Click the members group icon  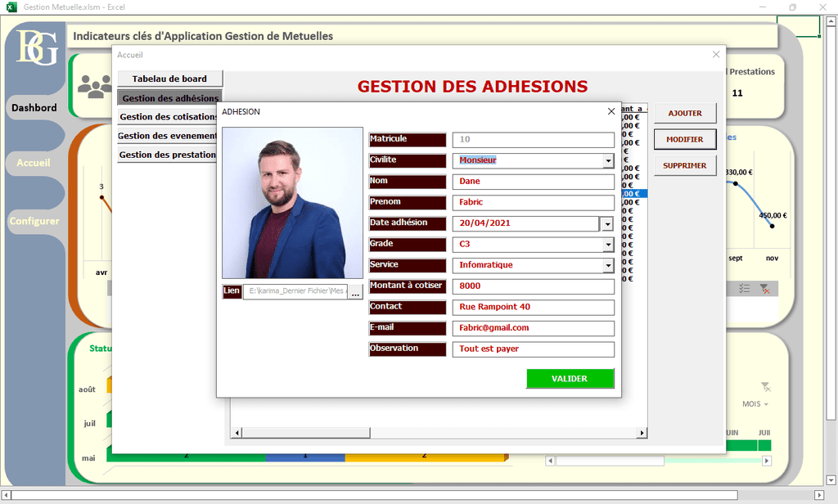95,86
